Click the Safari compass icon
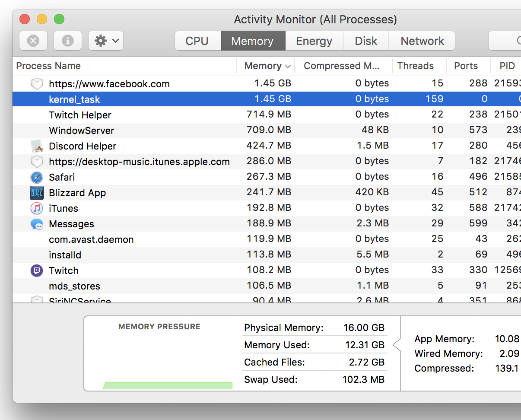This screenshot has height=420, width=521. coord(37,177)
